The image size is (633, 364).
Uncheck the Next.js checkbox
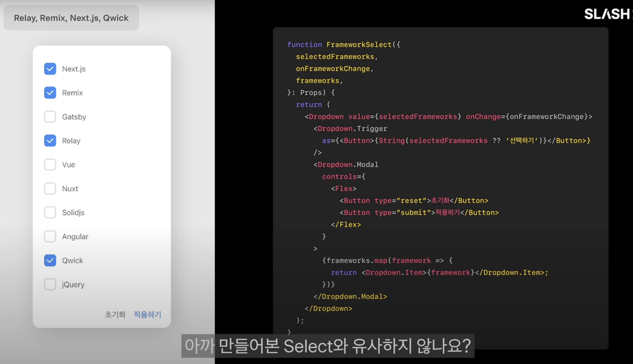[x=50, y=69]
